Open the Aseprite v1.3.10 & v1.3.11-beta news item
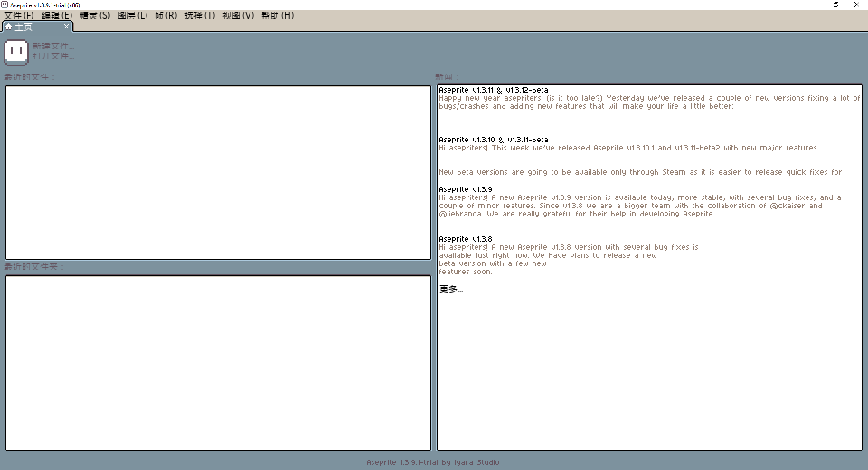Screen dimensions: 868x470 coord(493,140)
